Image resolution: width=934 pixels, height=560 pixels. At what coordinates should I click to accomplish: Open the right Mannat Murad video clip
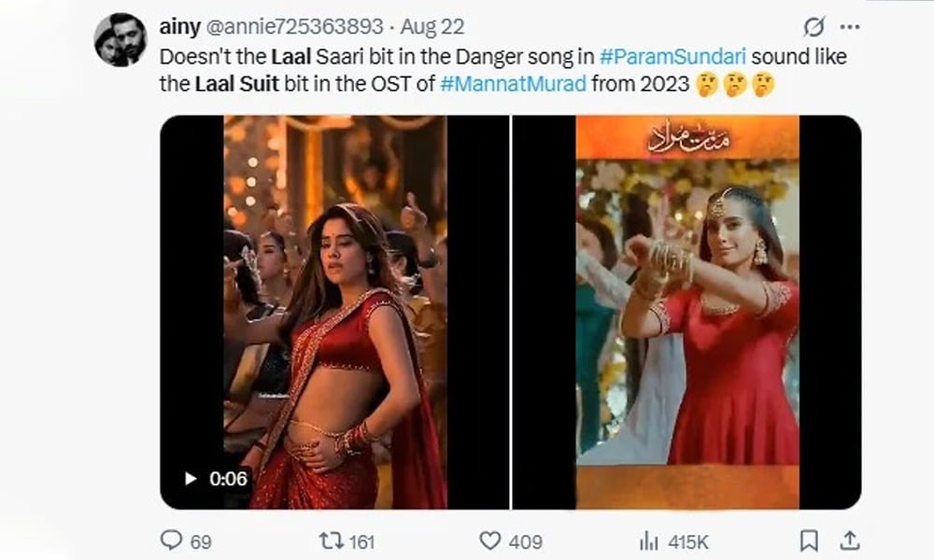tap(686, 312)
